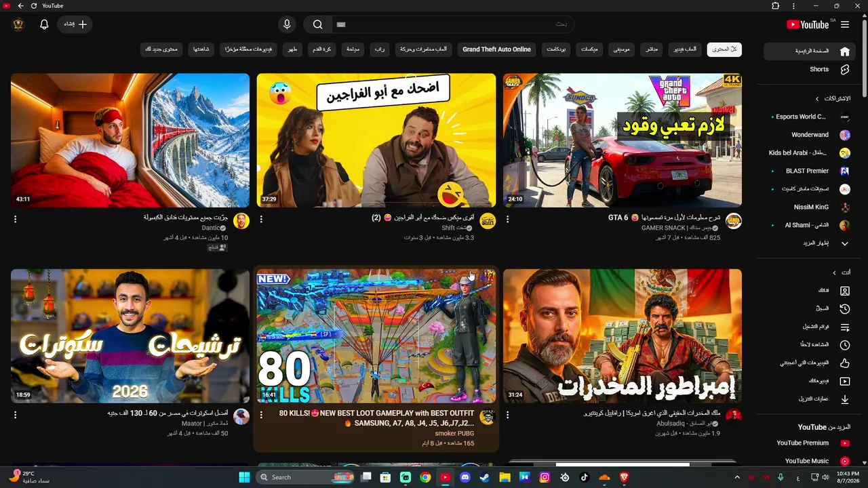The image size is (868, 488).
Task: Click the Windows taskbar Search box
Action: (x=306, y=477)
